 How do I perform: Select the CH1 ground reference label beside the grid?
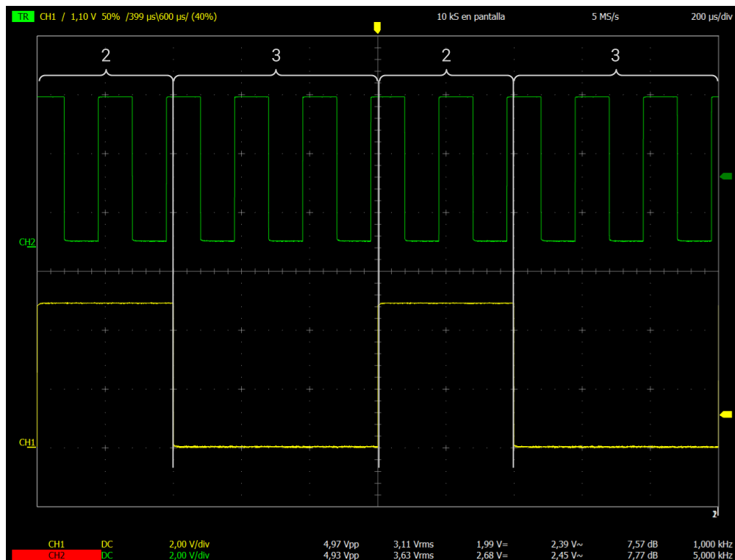[x=27, y=442]
